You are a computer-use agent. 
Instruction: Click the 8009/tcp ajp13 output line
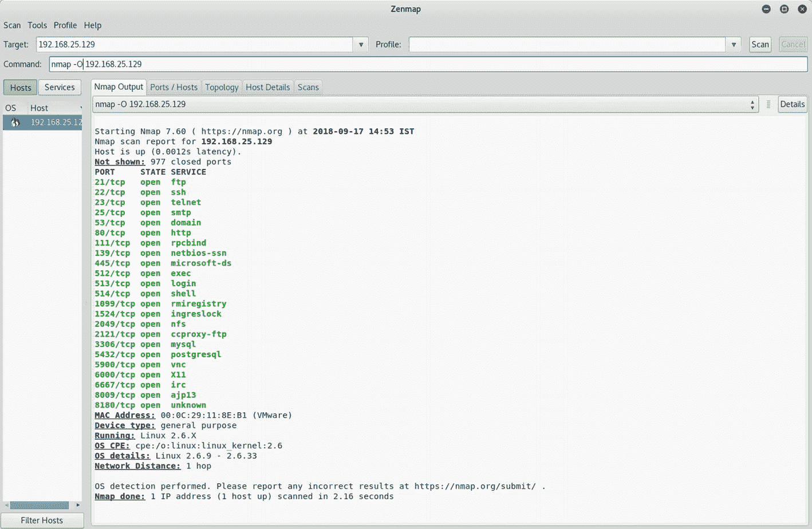pos(145,395)
